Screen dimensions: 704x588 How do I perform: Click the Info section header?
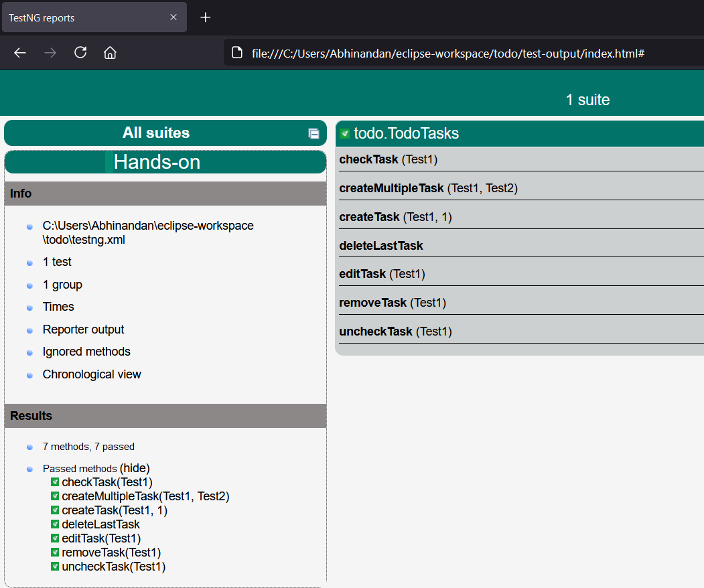(165, 194)
